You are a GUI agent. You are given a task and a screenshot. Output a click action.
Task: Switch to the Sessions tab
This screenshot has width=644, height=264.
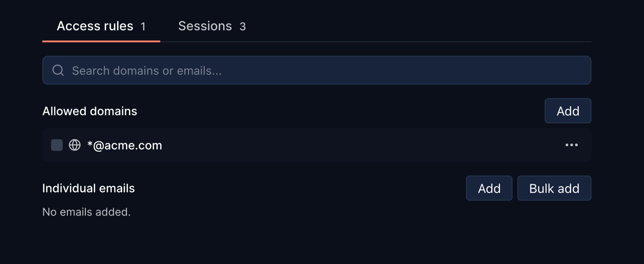pyautogui.click(x=205, y=26)
